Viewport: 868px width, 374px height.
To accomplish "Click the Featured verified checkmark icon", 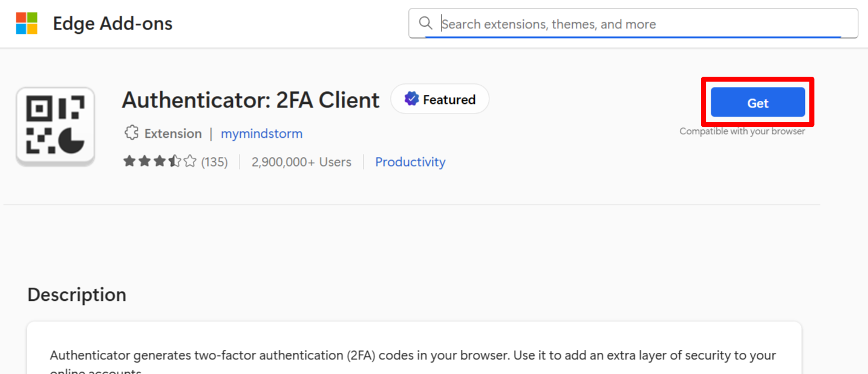I will (411, 99).
